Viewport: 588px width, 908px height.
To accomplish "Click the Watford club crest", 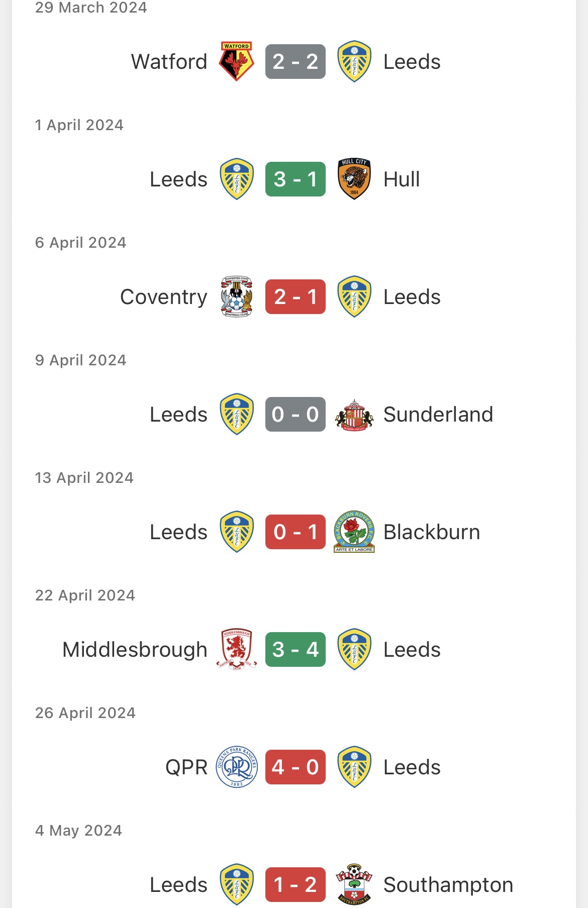I will (236, 61).
